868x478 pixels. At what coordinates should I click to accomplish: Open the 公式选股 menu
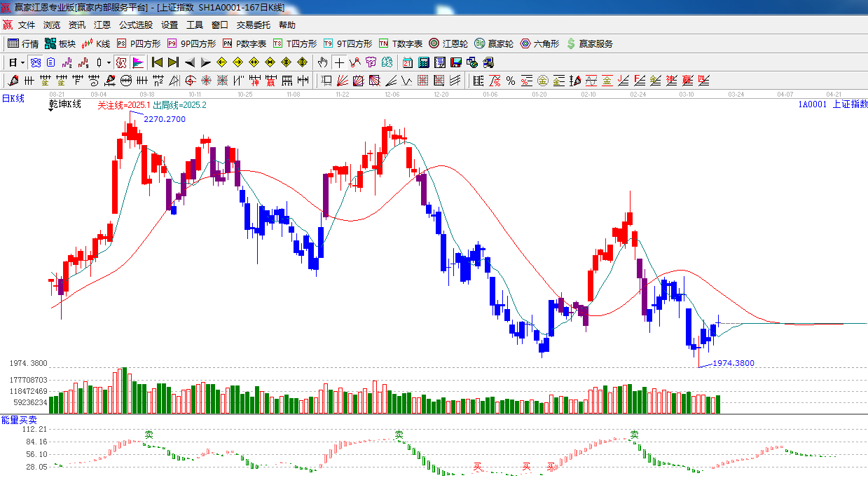point(135,25)
